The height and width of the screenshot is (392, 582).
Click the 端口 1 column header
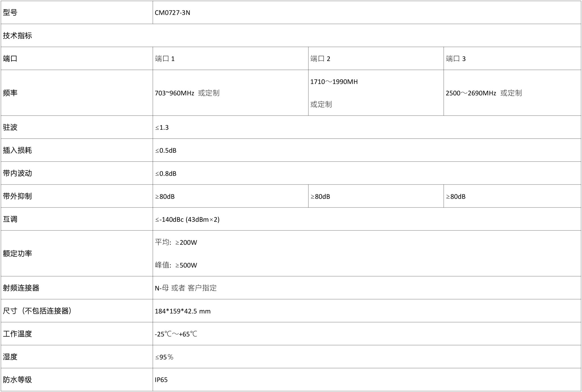165,59
